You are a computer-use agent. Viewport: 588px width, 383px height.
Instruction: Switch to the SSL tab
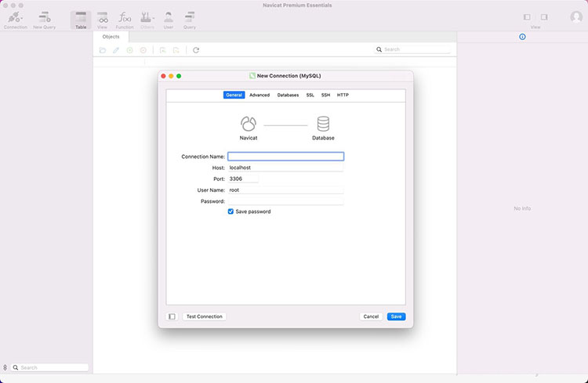[x=310, y=96]
